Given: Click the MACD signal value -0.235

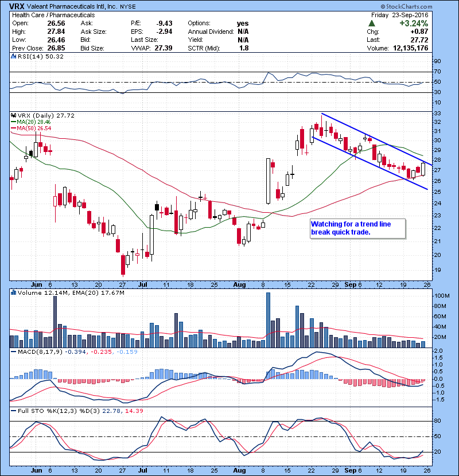Looking at the screenshot, I should point(101,352).
